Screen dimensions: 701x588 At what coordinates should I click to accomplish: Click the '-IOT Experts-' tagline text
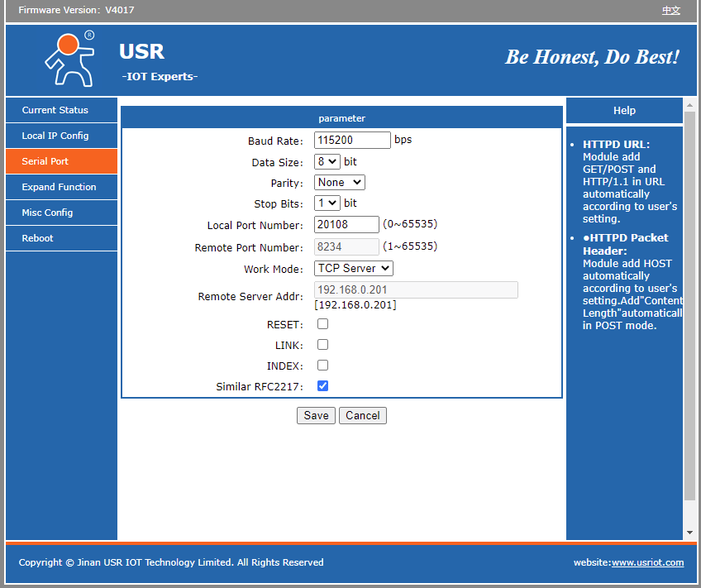tap(160, 76)
